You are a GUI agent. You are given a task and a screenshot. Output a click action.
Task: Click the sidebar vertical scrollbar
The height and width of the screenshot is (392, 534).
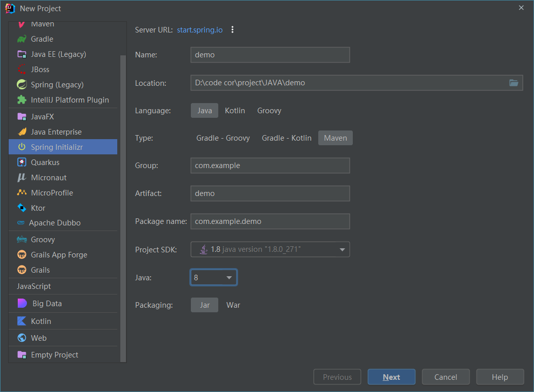pos(123,208)
